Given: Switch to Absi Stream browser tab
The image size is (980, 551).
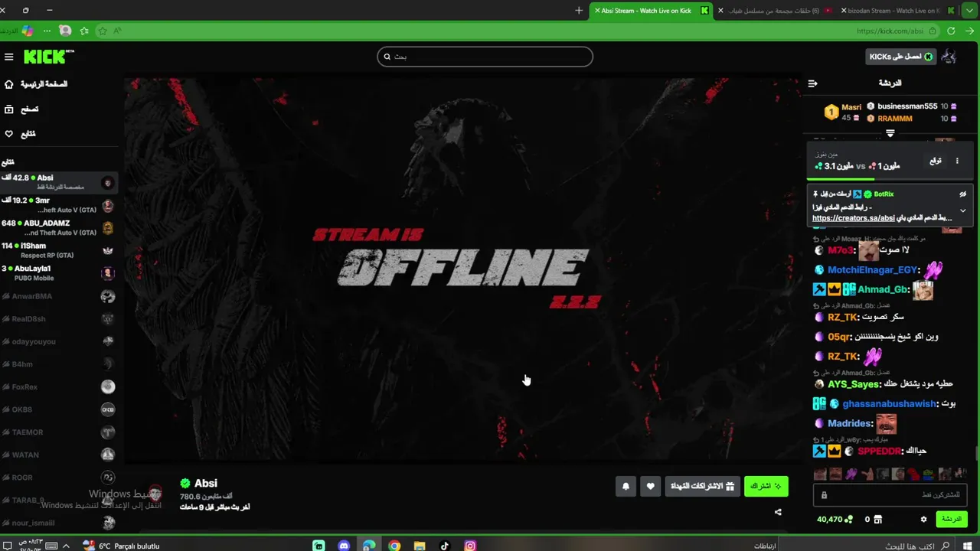Looking at the screenshot, I should pyautogui.click(x=651, y=11).
